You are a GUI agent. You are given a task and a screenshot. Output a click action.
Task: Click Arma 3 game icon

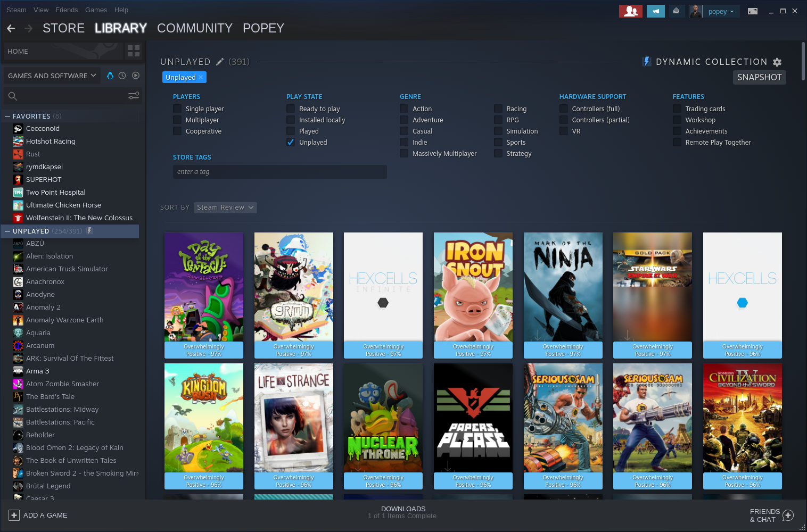coord(18,371)
